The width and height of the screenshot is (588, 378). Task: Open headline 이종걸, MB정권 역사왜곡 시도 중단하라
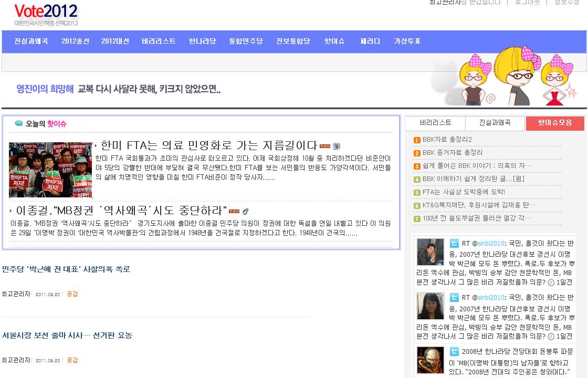pos(121,211)
